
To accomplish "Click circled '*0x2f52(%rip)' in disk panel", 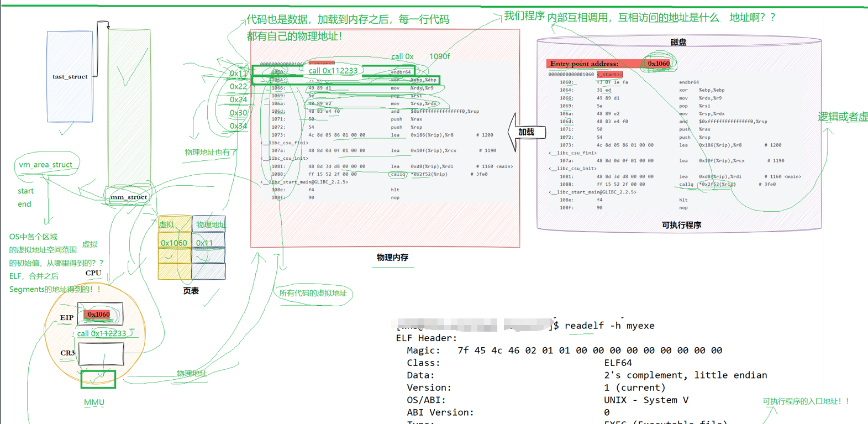I will 717,184.
